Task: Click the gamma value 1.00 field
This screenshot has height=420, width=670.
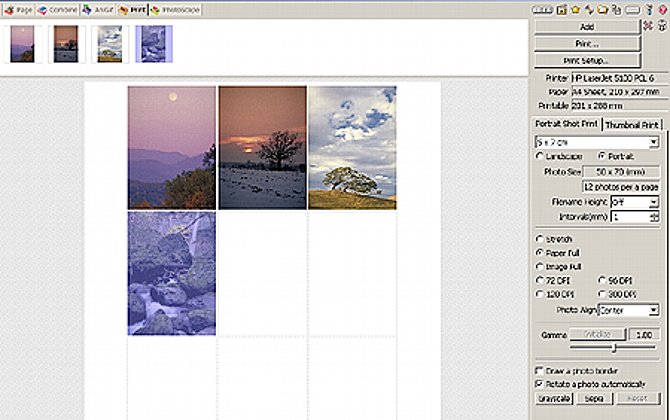Action: coord(644,335)
